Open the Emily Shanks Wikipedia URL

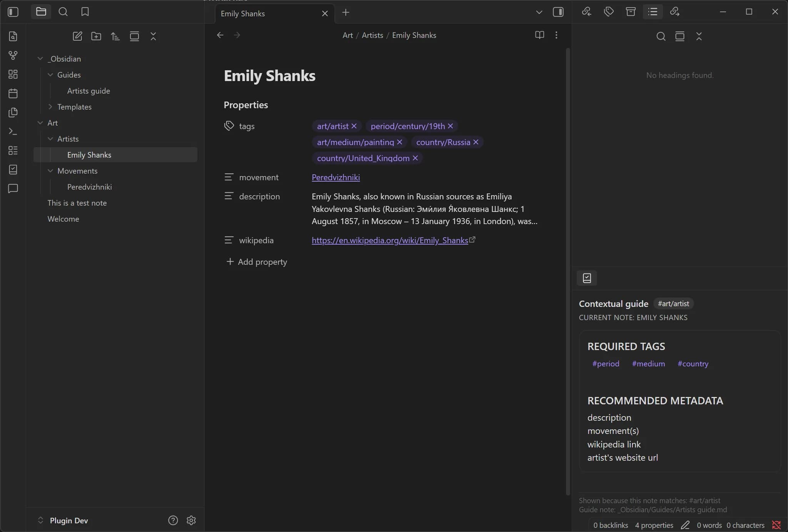click(x=390, y=240)
